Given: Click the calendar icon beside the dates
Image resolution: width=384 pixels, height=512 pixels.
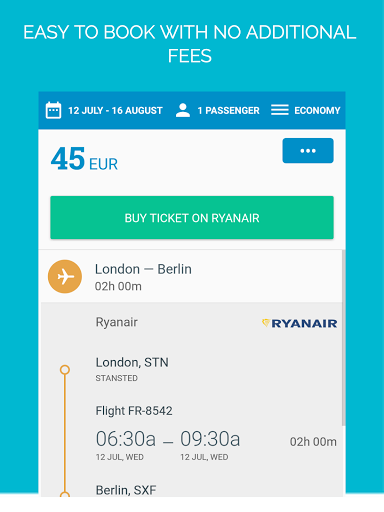Looking at the screenshot, I should 53,110.
